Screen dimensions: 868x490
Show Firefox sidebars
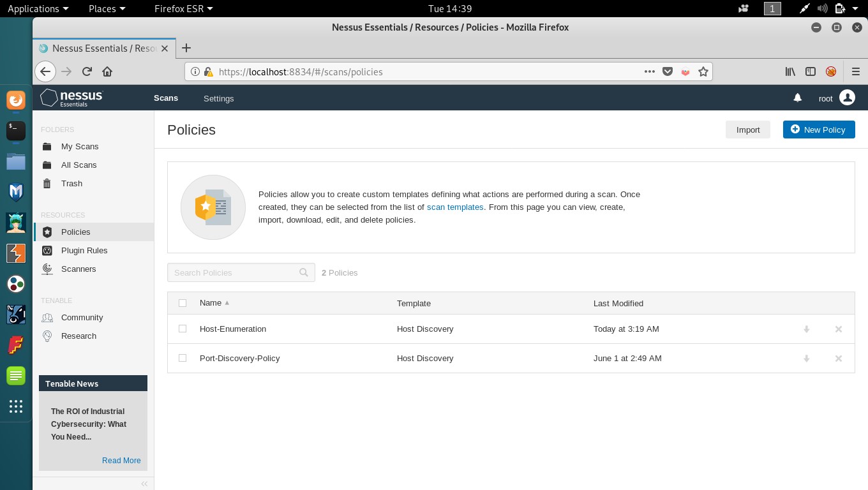[811, 71]
